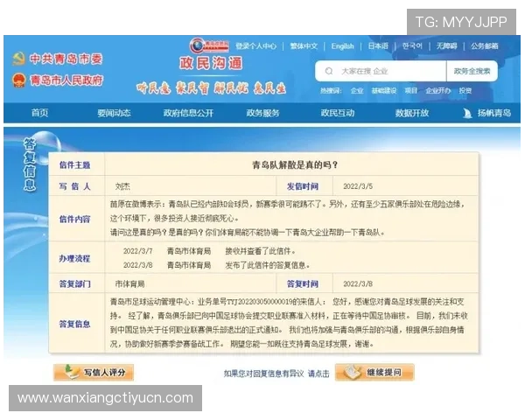Click the national emblem beside 青岛市人民政府
The height and width of the screenshot is (420, 525).
coord(19,80)
